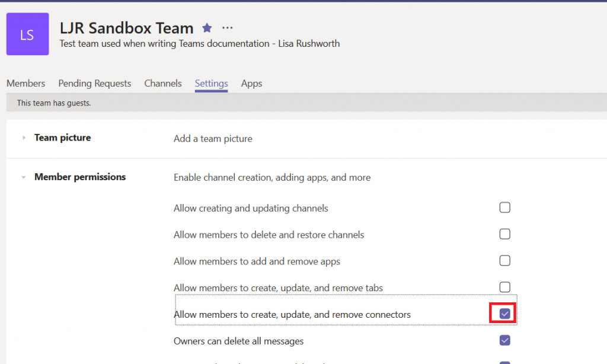This screenshot has height=364, width=607.
Task: Click the Team picture heading
Action: click(63, 138)
